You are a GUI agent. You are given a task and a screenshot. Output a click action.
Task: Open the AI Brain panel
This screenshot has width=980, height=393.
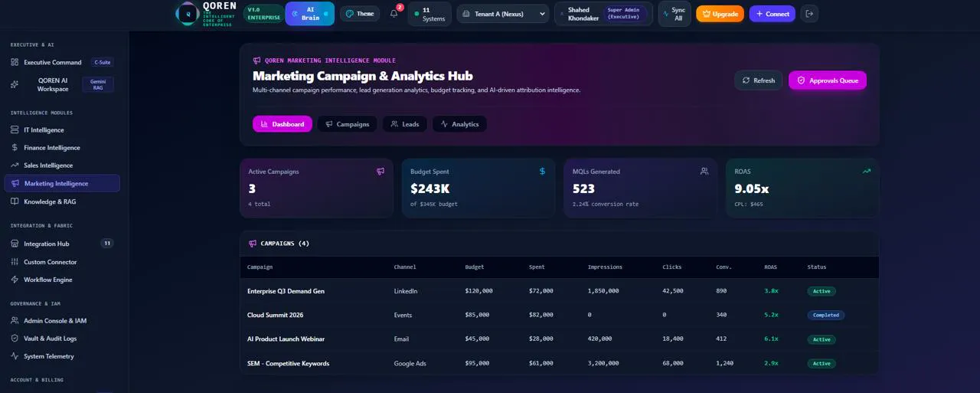click(x=309, y=14)
